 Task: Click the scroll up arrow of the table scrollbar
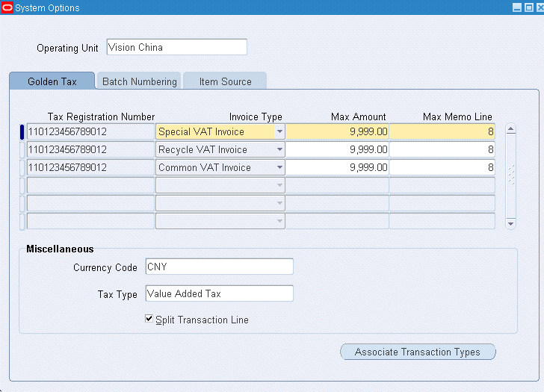[510, 129]
